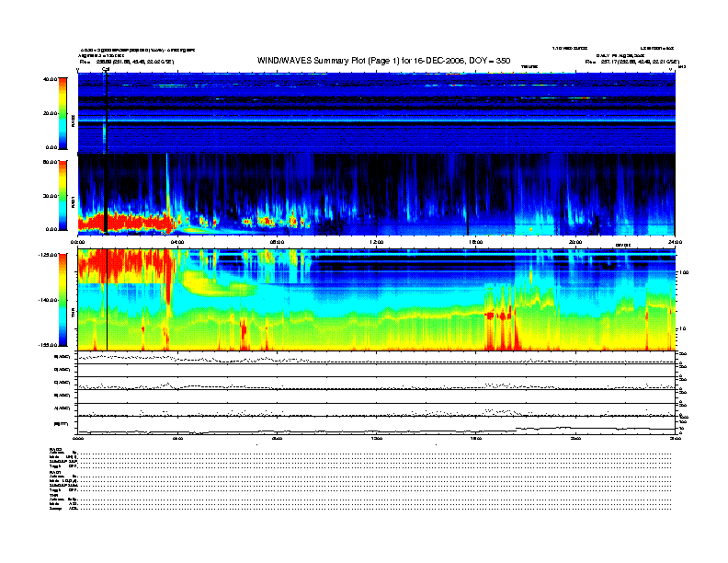The height and width of the screenshot is (563, 728).
Task: Click the 30.00 label on RAD1 scale
Action: pyautogui.click(x=50, y=196)
